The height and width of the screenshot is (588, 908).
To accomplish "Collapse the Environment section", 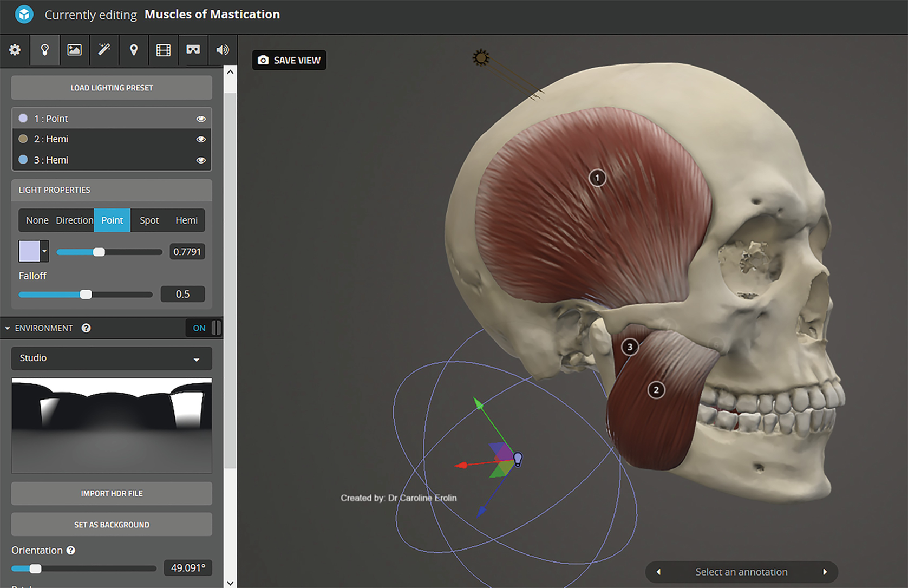I will pyautogui.click(x=8, y=328).
